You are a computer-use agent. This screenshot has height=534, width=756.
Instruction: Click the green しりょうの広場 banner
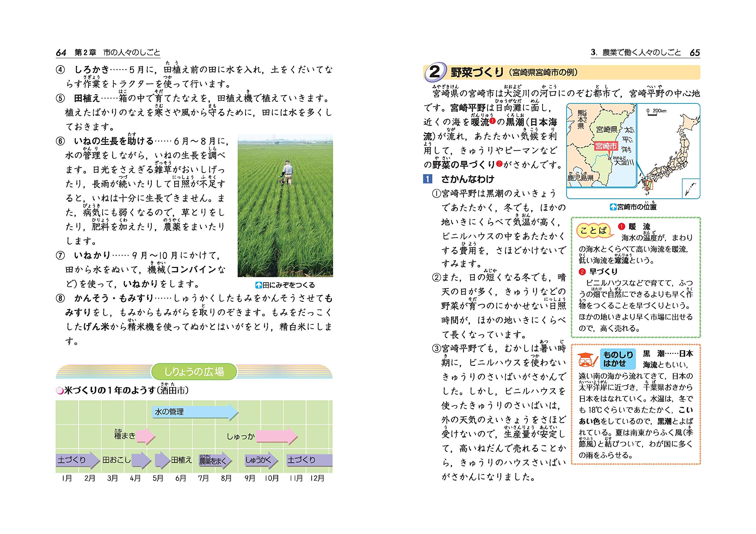[194, 372]
